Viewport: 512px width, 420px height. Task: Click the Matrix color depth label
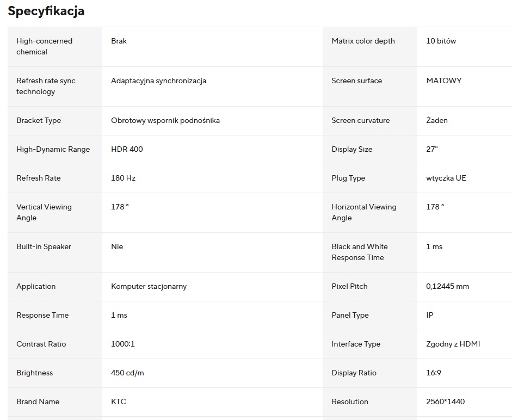(363, 41)
